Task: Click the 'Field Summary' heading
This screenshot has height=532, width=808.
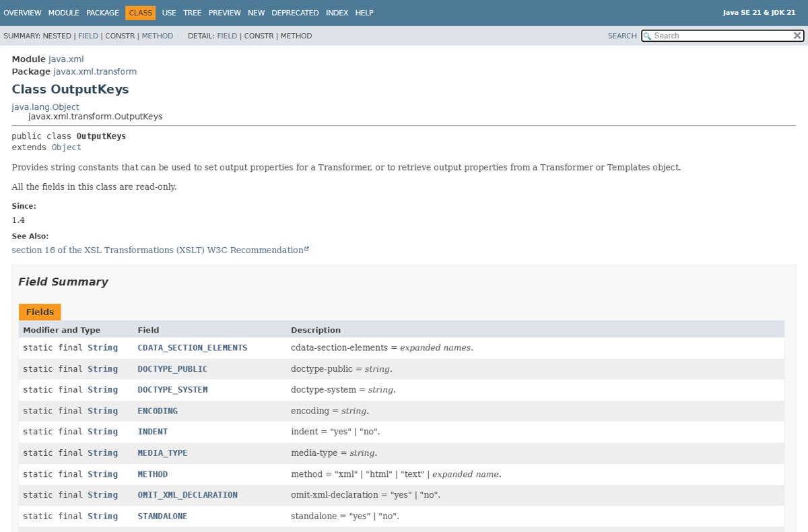Action: pos(63,281)
